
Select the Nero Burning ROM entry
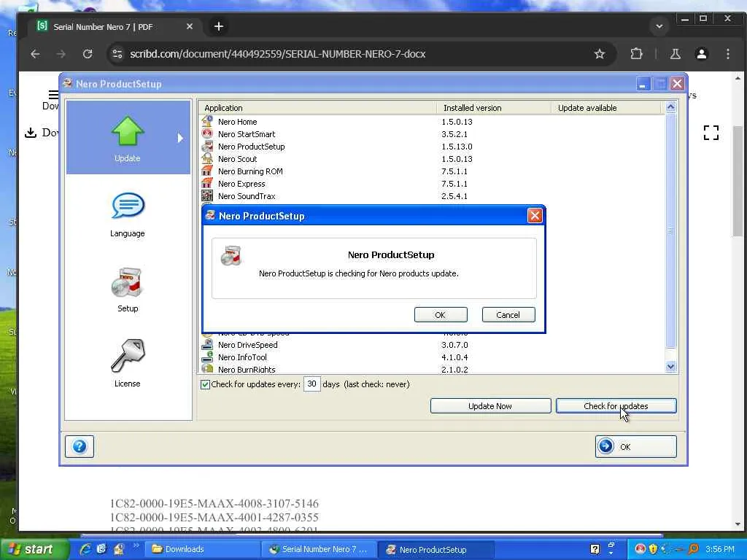click(x=250, y=171)
